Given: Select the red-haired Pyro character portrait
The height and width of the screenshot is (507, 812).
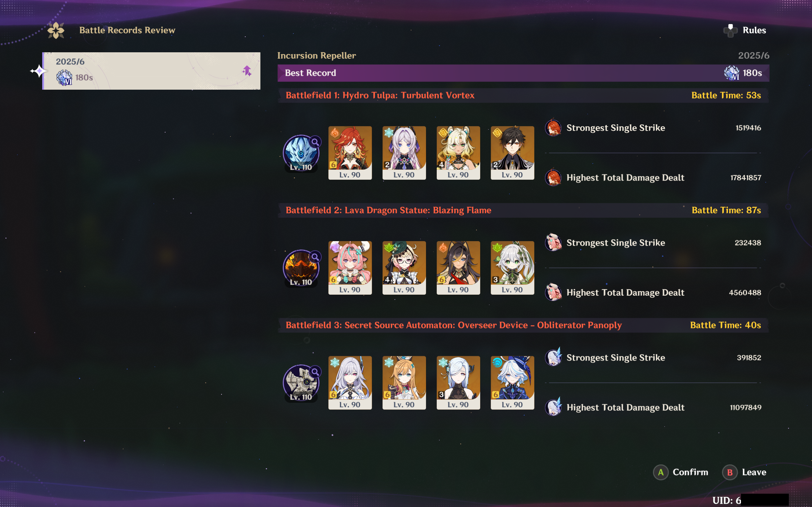Looking at the screenshot, I should click(350, 153).
